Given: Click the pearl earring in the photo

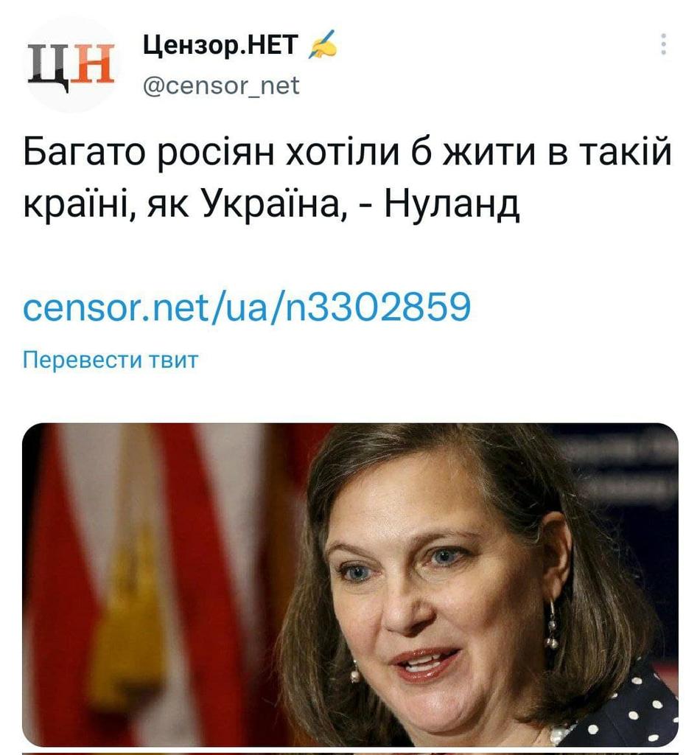Looking at the screenshot, I should (x=551, y=625).
